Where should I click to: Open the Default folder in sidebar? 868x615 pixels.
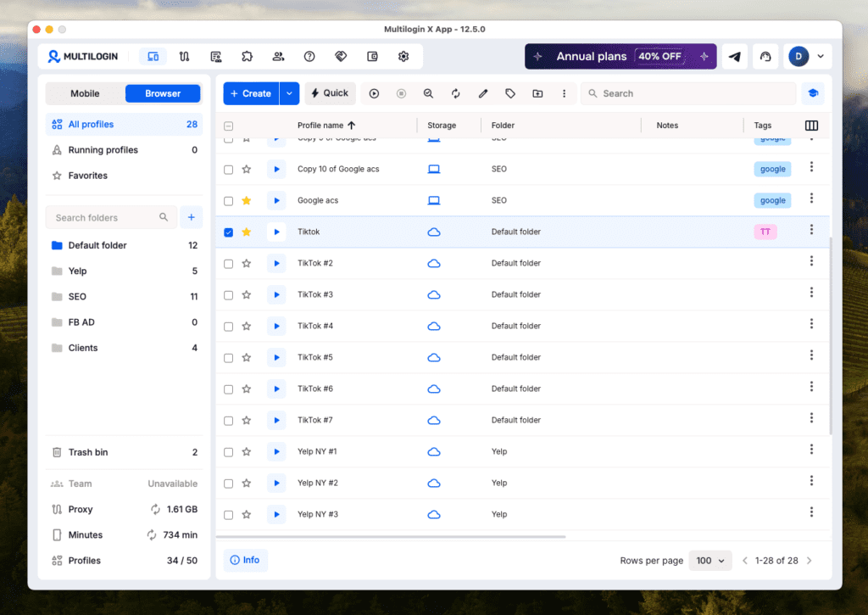tap(124, 245)
